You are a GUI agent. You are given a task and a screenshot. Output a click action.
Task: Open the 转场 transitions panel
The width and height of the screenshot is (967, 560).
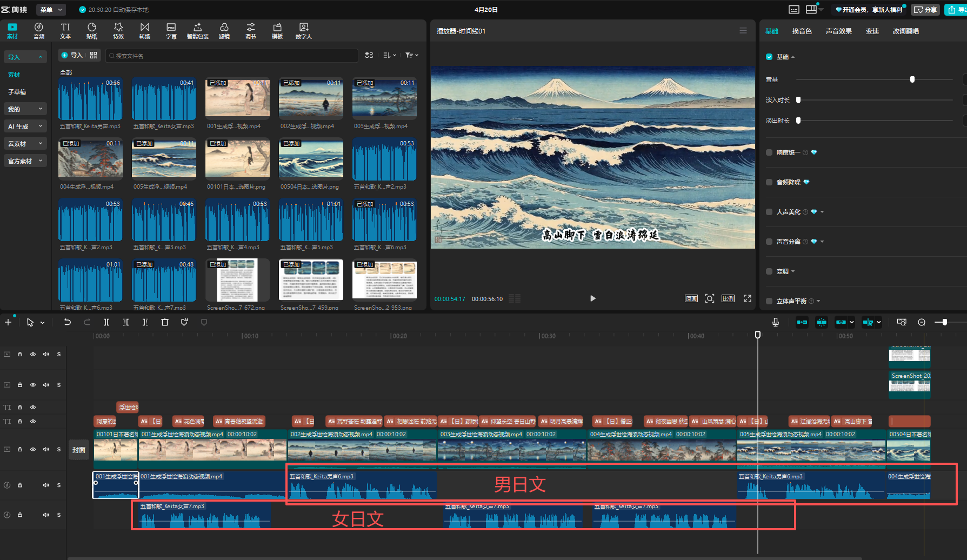(145, 30)
